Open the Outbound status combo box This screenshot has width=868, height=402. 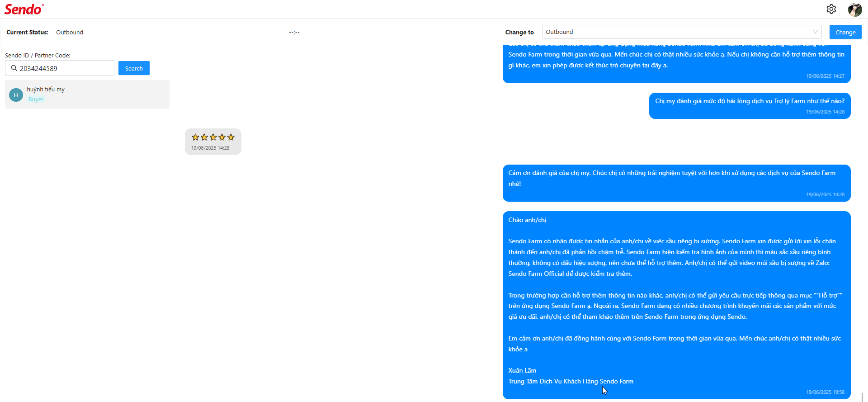click(678, 32)
